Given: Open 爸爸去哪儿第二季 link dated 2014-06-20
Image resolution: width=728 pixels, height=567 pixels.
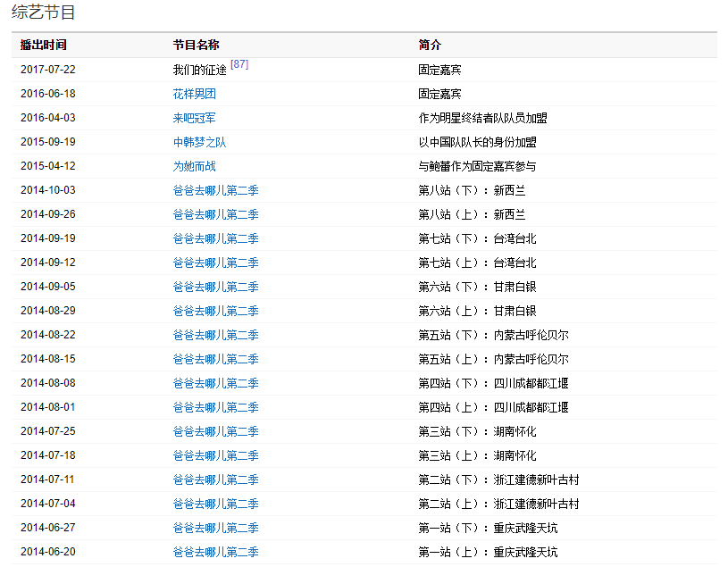Looking at the screenshot, I should pyautogui.click(x=215, y=552).
